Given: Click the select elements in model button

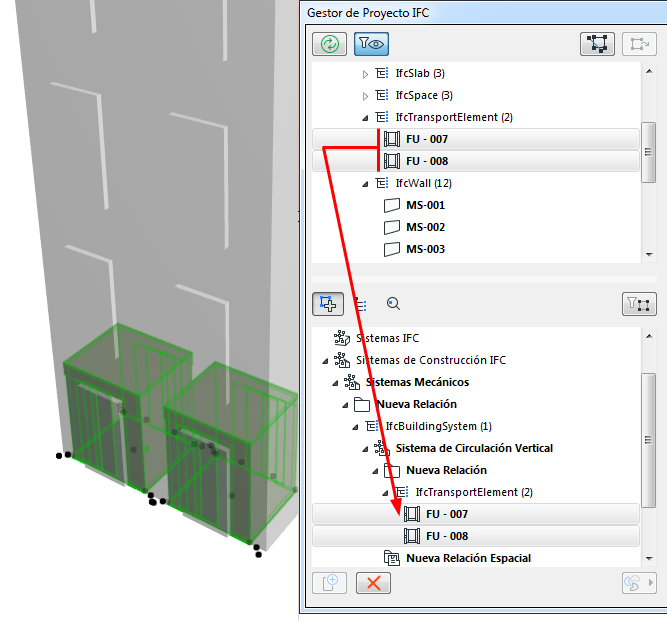Looking at the screenshot, I should click(x=597, y=44).
